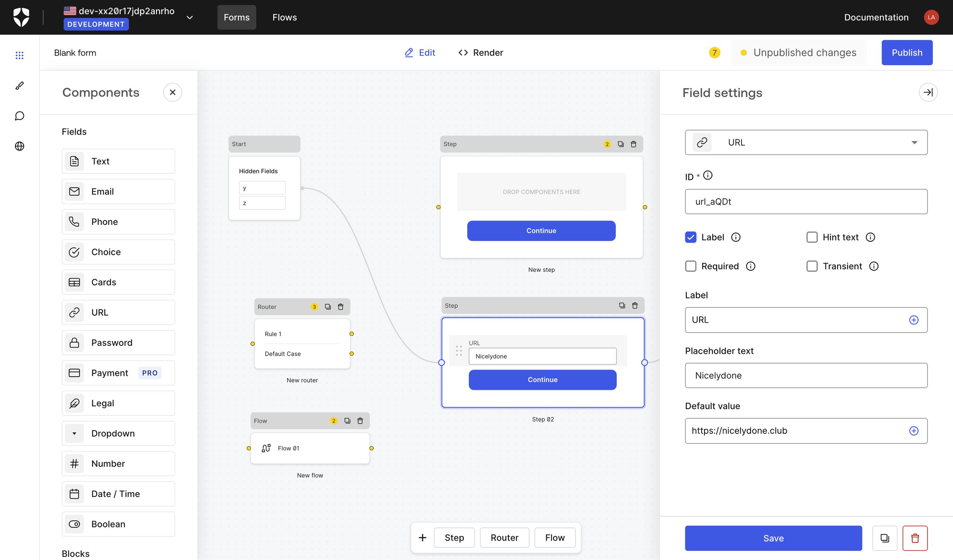Click Continue in the New step
Screen dimensions: 953x560
tap(541, 231)
